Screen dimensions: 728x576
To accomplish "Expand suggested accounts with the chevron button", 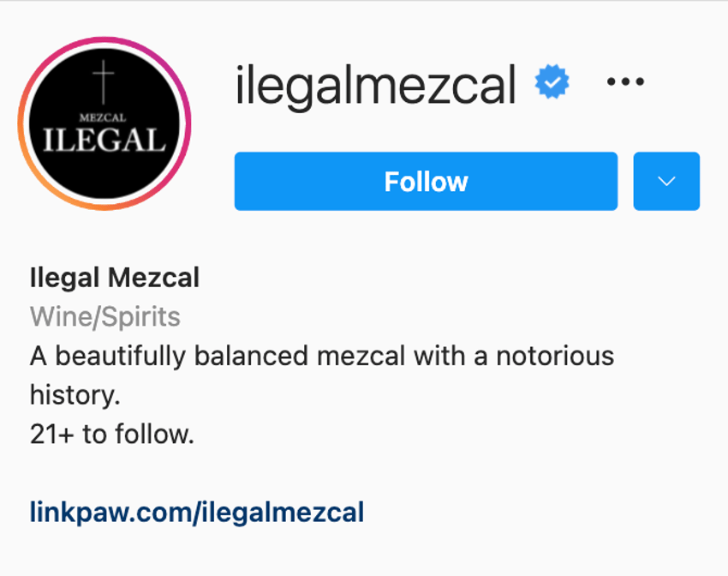I will tap(666, 181).
